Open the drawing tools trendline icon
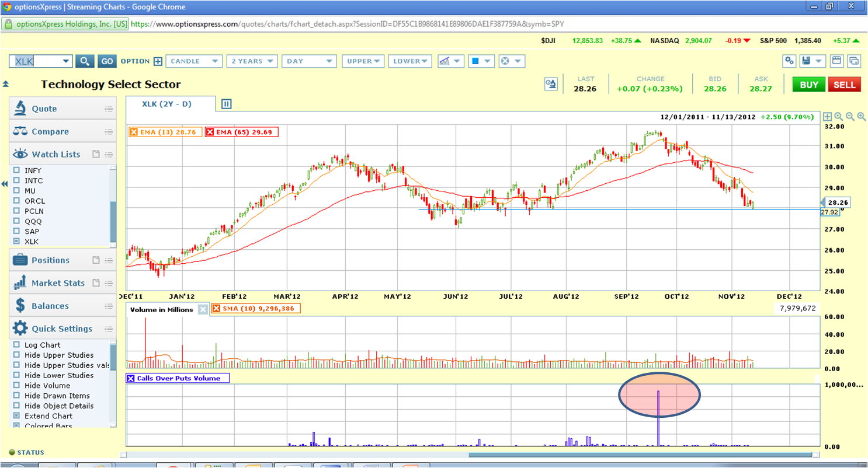 tap(445, 61)
